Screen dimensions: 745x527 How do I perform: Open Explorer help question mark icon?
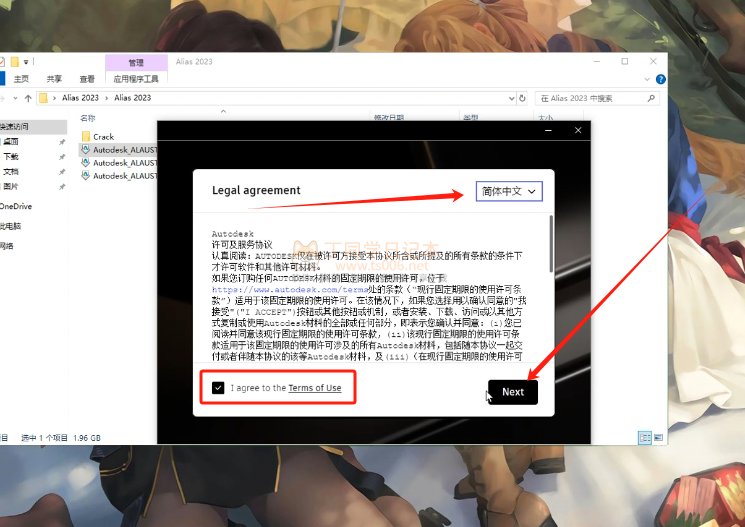click(x=660, y=79)
